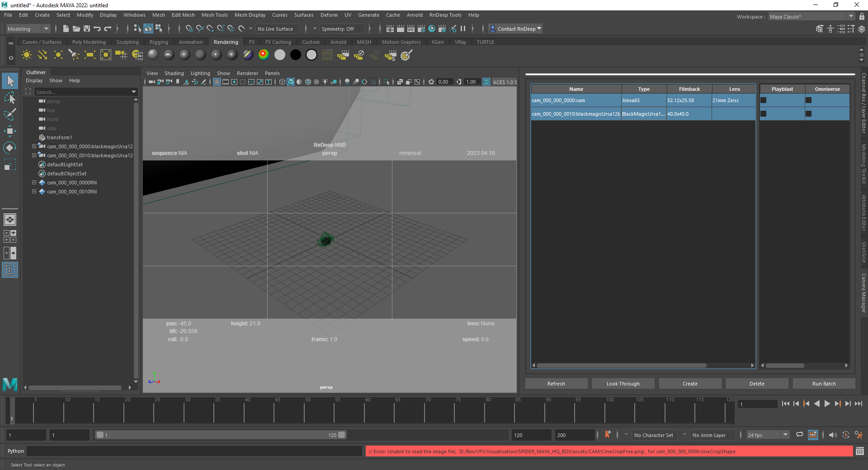
Task: Click the directional light shelf icon
Action: click(42, 55)
